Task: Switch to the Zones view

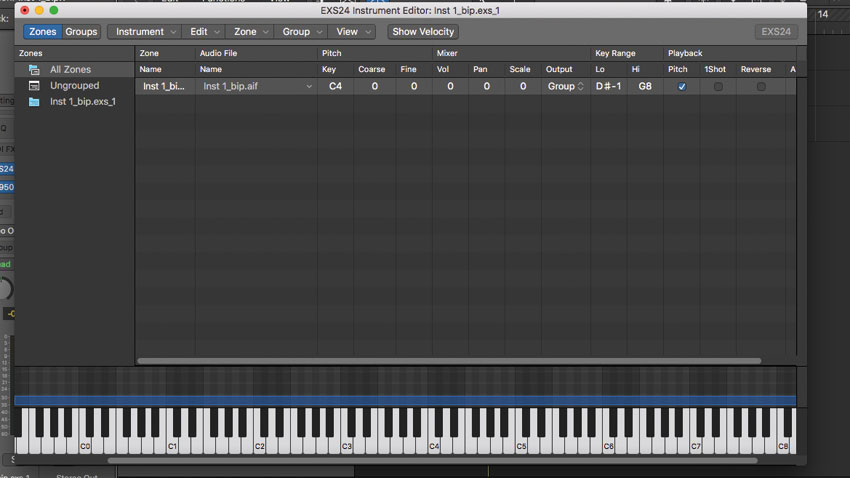Action: pyautogui.click(x=42, y=31)
